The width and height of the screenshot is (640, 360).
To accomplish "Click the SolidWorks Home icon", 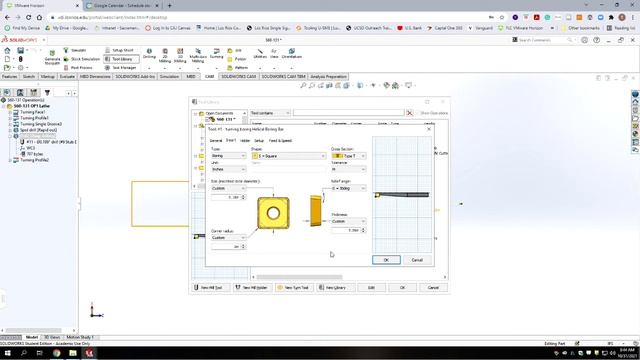I will [x=7, y=51].
